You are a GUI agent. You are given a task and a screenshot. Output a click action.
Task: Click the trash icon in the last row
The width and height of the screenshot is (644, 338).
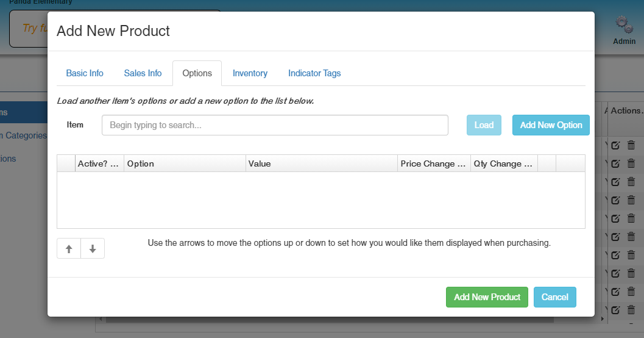631,309
